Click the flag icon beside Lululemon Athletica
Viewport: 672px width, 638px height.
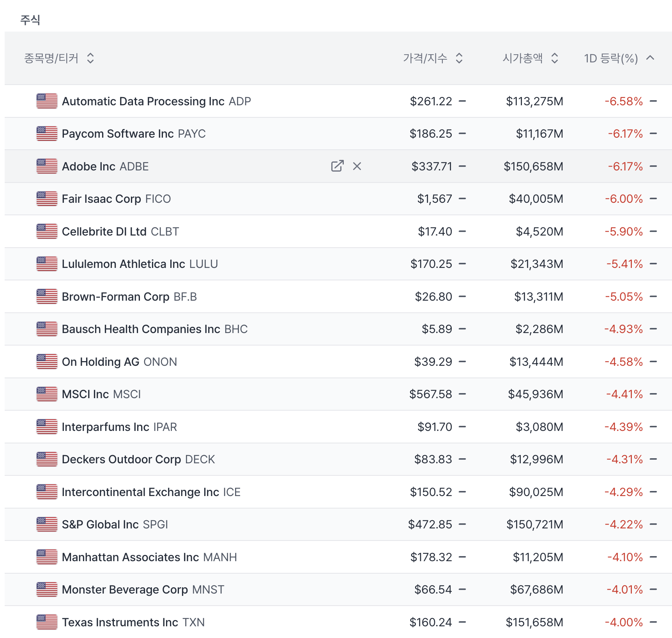click(x=47, y=264)
